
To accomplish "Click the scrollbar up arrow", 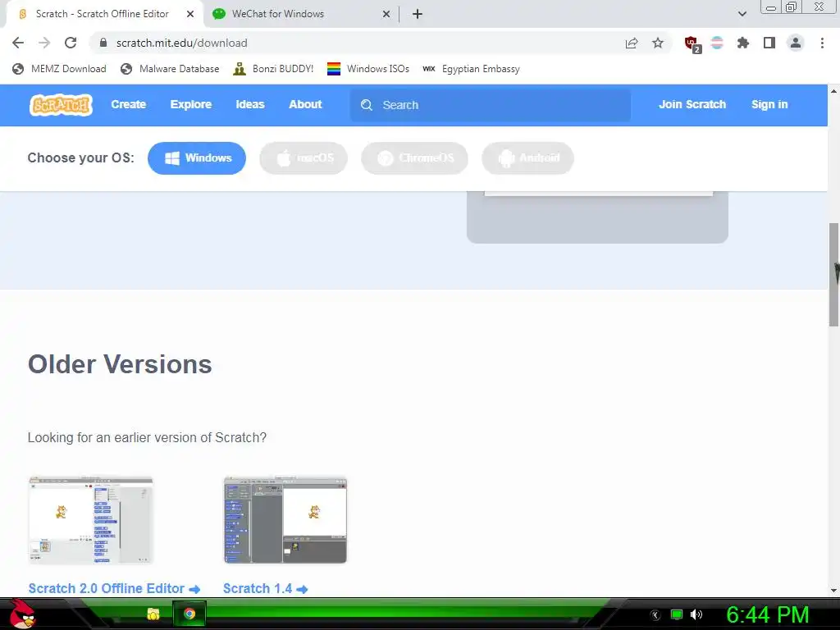I will 833,91.
